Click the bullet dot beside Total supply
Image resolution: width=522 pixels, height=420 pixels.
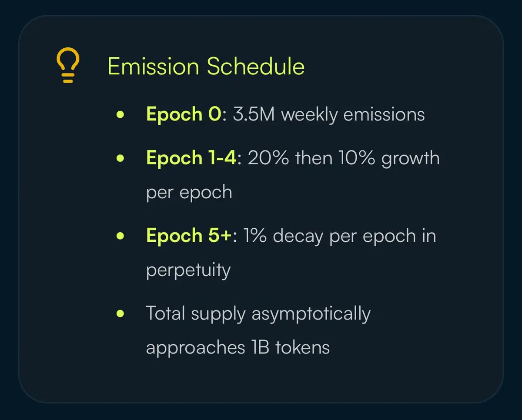[x=121, y=314]
